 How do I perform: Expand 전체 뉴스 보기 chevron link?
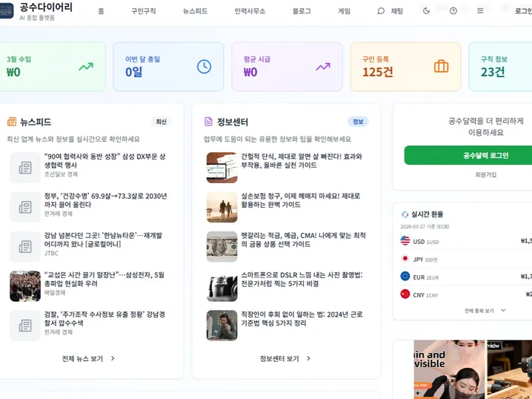click(88, 358)
